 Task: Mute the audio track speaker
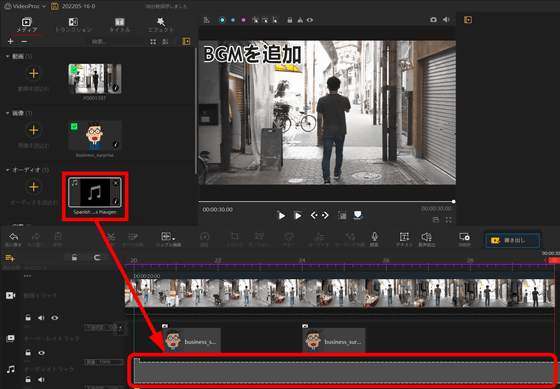pos(41,379)
